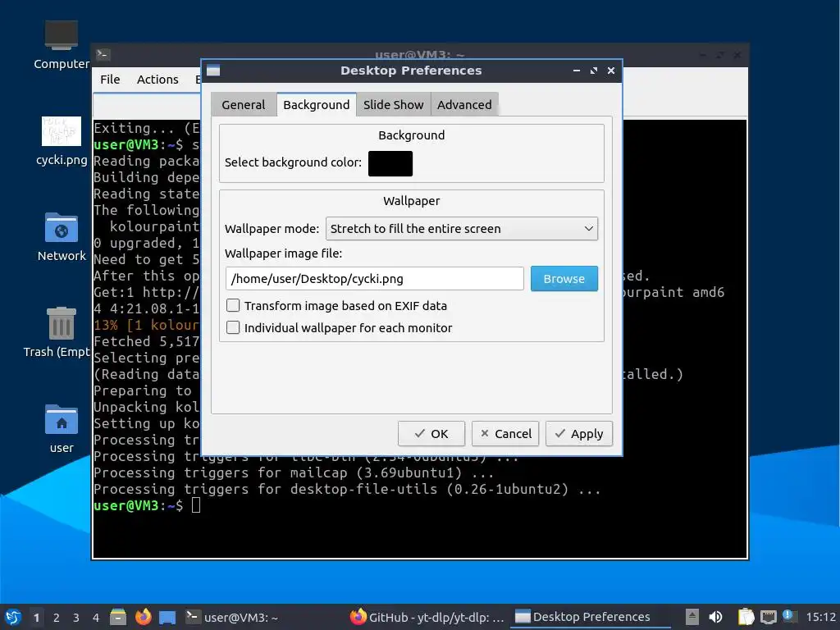
Task: Select the Trash desktop icon
Action: (61, 332)
